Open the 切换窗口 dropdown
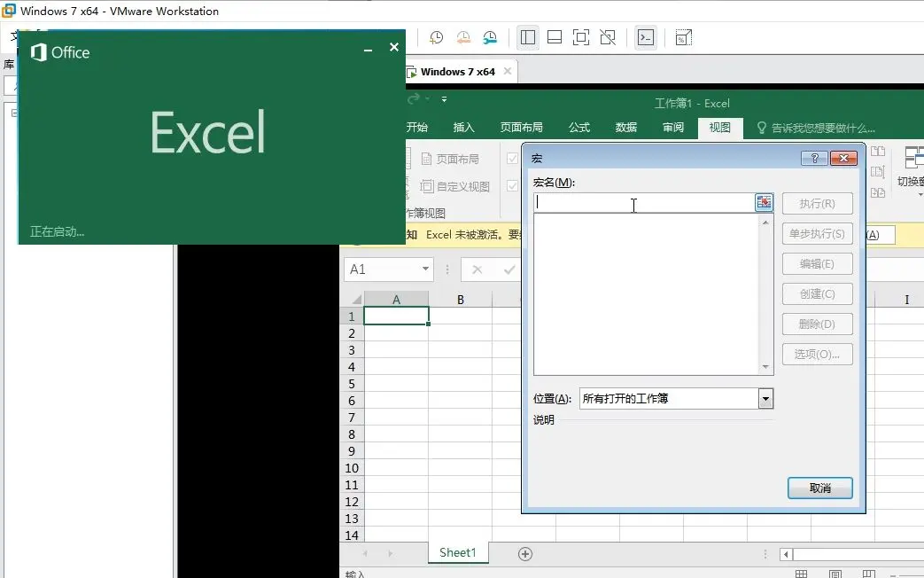924x578 pixels. (911, 171)
